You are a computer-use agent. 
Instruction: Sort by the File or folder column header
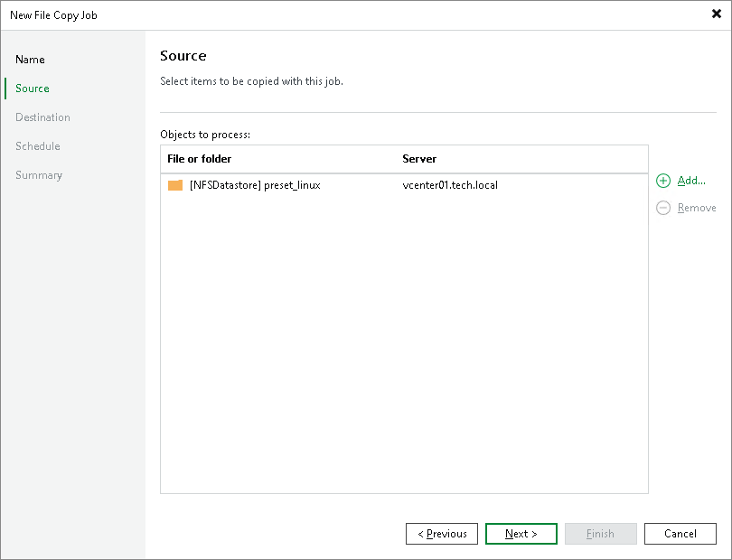tap(200, 159)
